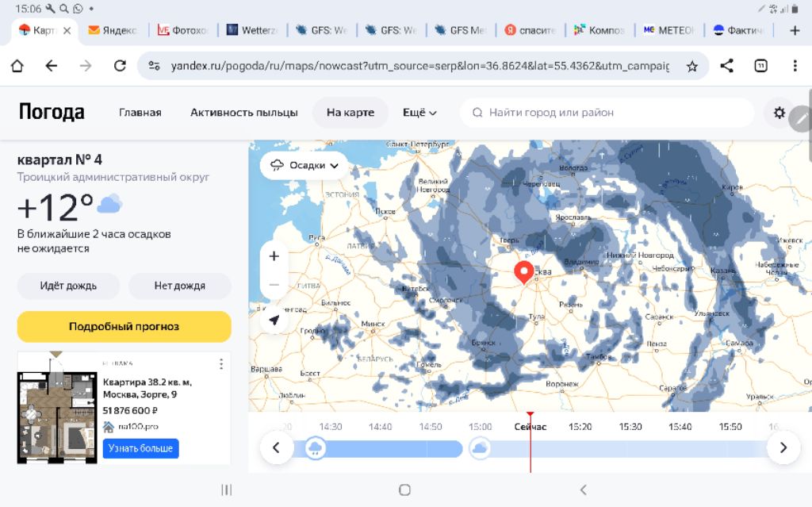This screenshot has width=812, height=507.
Task: Open the Главная section
Action: click(140, 113)
